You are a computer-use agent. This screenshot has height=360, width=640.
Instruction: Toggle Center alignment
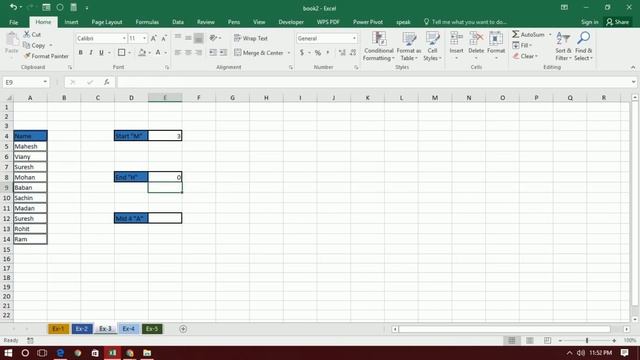tap(188, 53)
